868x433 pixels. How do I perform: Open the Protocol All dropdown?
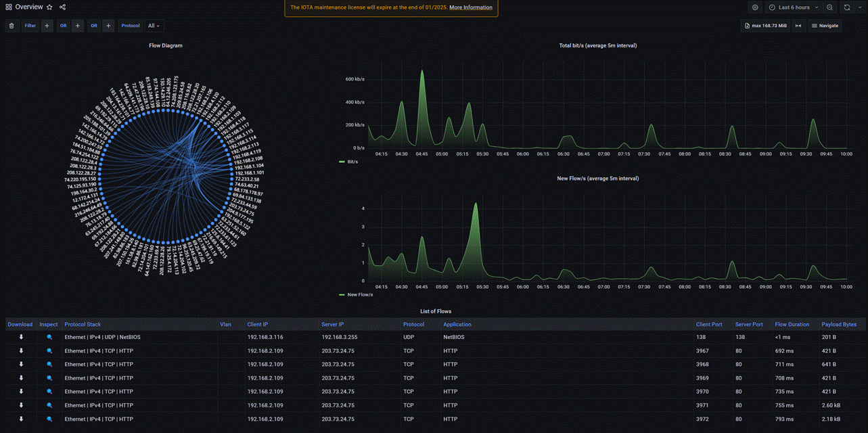click(154, 26)
